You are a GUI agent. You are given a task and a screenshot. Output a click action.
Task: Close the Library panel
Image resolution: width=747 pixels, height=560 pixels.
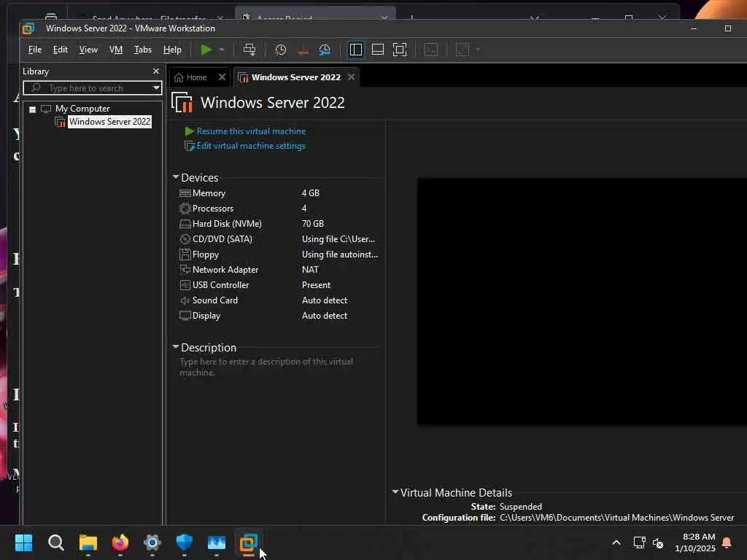point(156,71)
